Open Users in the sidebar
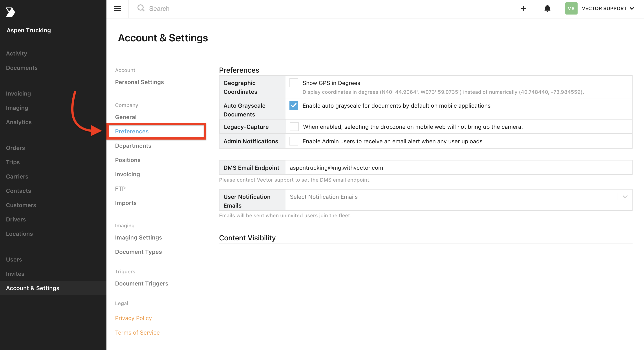 [x=14, y=260]
